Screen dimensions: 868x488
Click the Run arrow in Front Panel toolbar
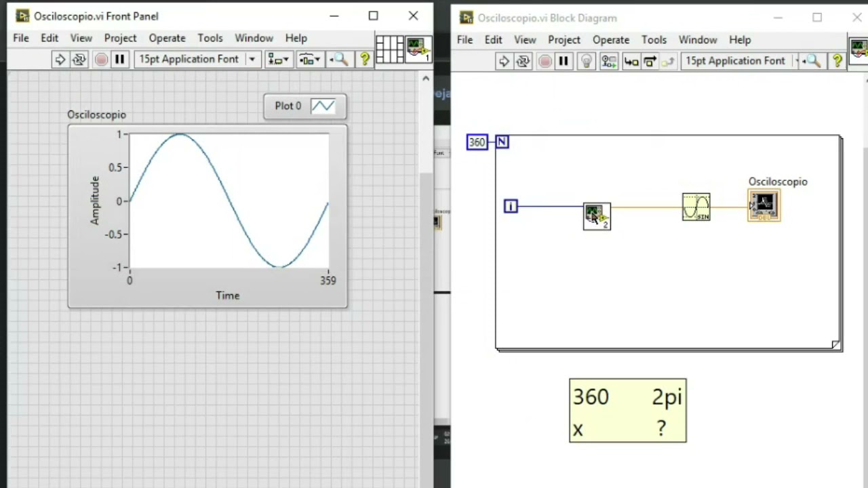60,60
